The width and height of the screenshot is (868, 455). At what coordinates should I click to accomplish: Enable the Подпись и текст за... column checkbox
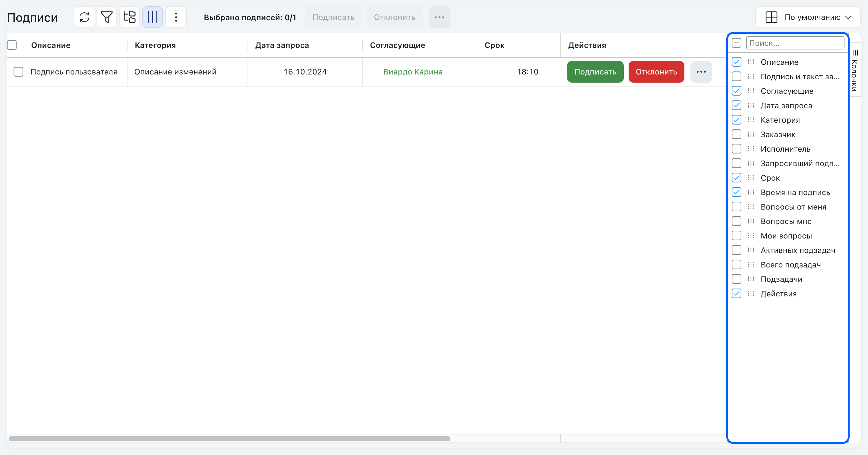tap(737, 77)
